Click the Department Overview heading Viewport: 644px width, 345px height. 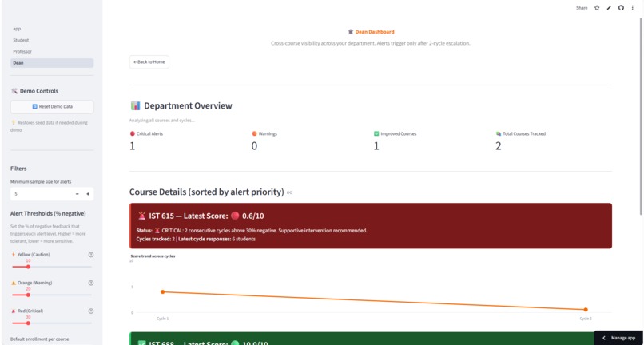tap(181, 105)
